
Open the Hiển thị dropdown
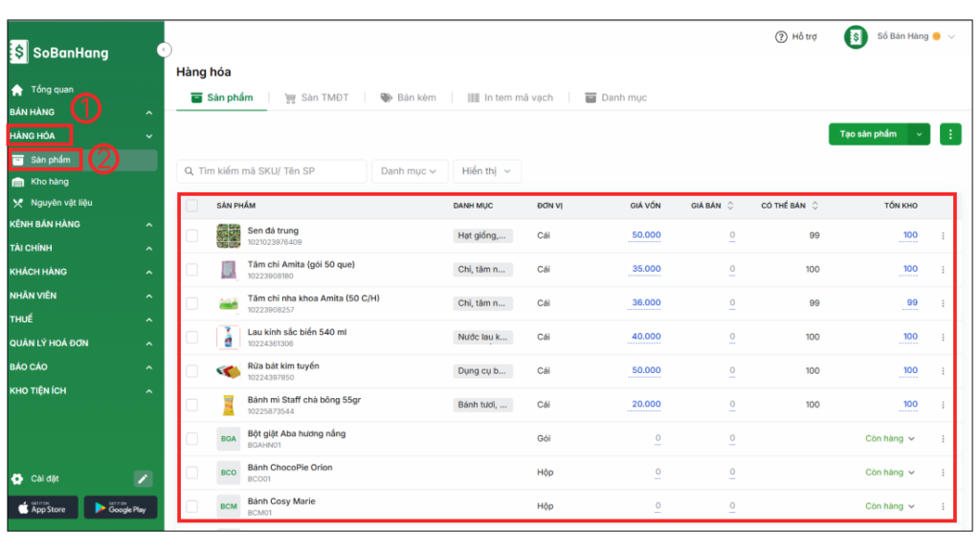pyautogui.click(x=486, y=171)
